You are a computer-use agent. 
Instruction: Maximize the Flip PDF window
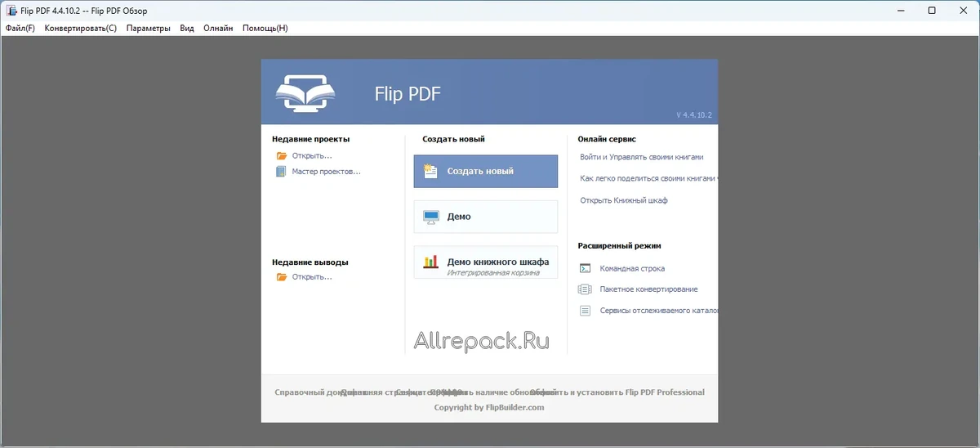coord(932,11)
